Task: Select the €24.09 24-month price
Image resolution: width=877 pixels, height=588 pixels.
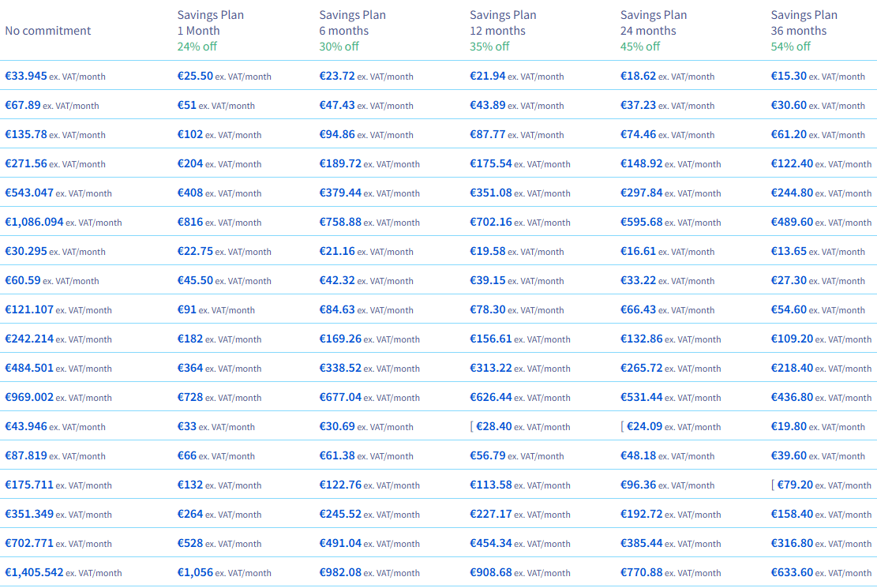Action: (x=643, y=427)
